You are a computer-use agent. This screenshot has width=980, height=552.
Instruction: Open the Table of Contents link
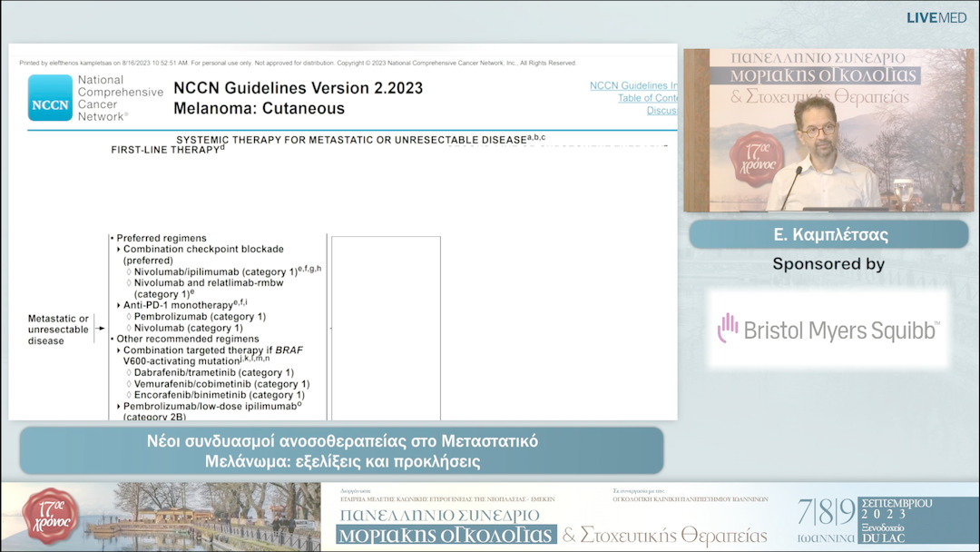pos(647,98)
